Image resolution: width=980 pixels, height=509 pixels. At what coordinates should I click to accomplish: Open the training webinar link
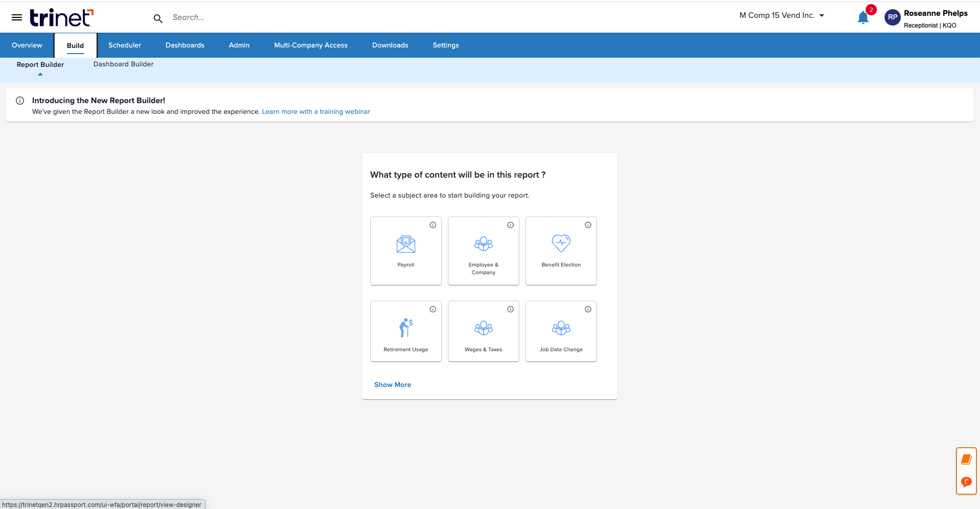pyautogui.click(x=316, y=111)
